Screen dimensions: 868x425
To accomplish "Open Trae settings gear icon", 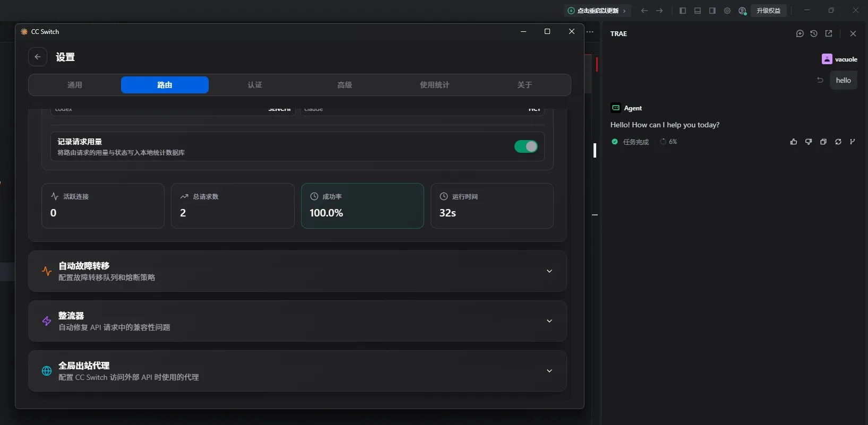I will point(727,11).
